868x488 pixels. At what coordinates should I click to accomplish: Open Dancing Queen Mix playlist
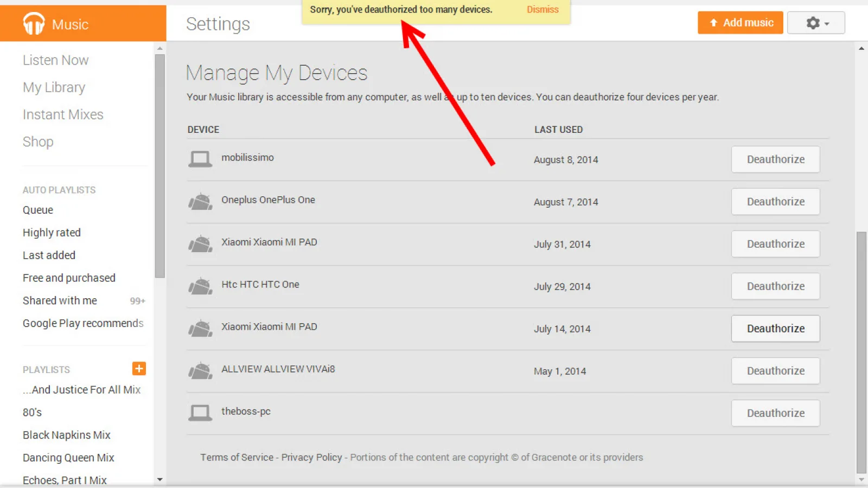pyautogui.click(x=68, y=458)
